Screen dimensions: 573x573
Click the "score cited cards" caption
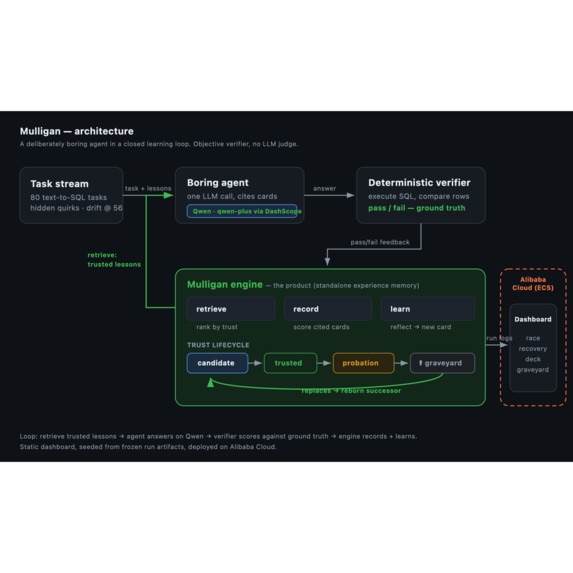point(321,327)
